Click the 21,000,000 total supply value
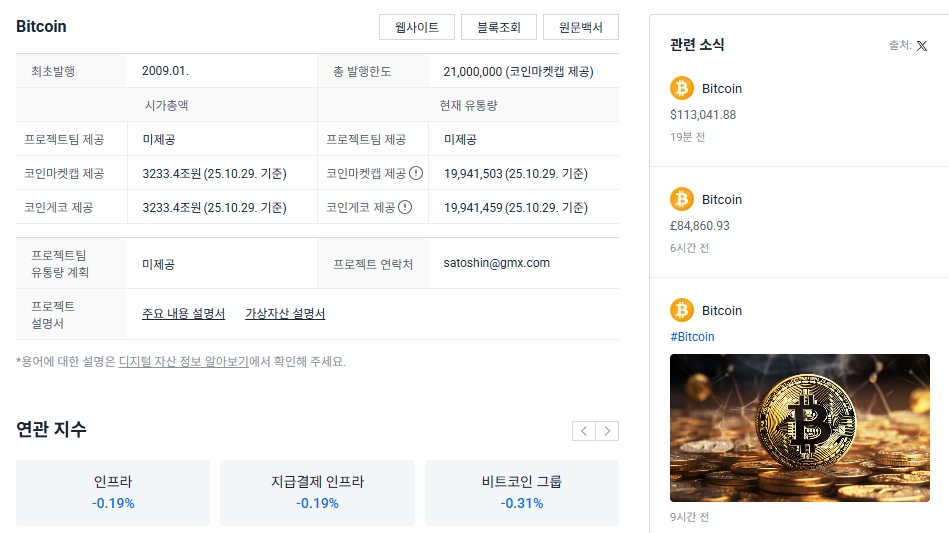This screenshot has width=949, height=533. click(473, 71)
